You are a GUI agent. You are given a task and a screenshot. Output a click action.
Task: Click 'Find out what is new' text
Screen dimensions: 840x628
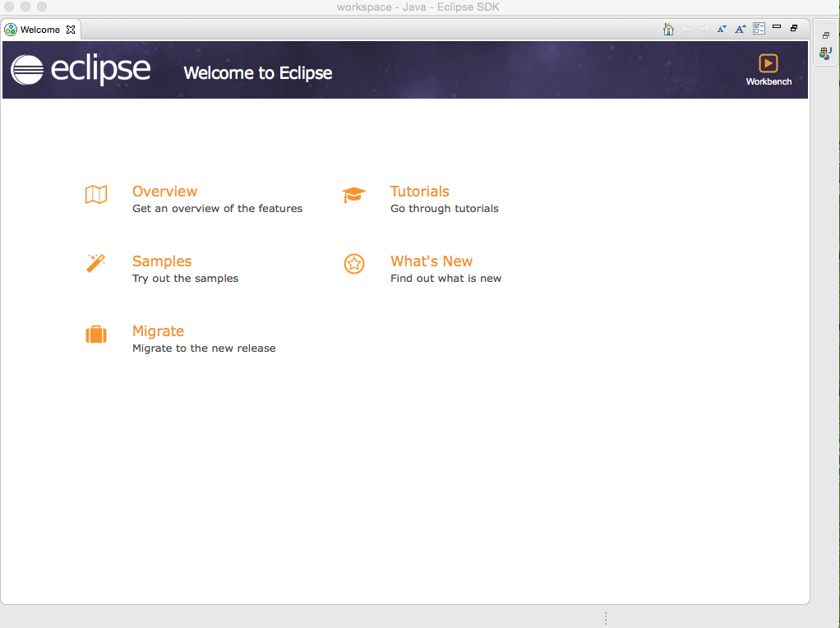(445, 278)
